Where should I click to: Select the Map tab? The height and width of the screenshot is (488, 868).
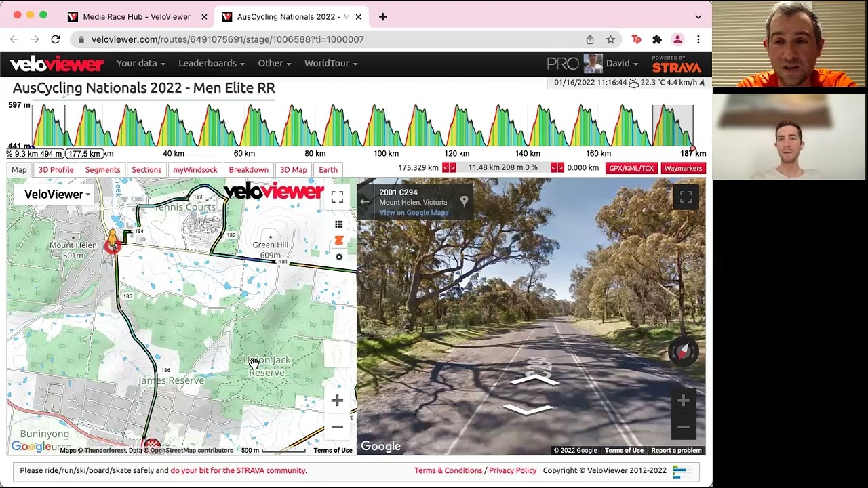click(19, 170)
